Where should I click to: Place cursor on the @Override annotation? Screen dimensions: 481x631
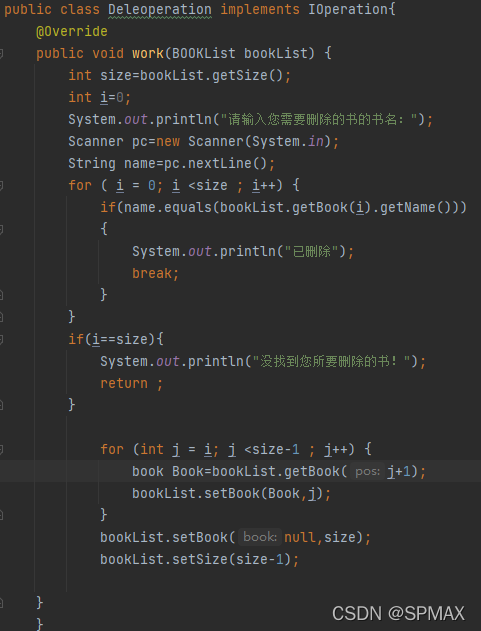tap(72, 31)
